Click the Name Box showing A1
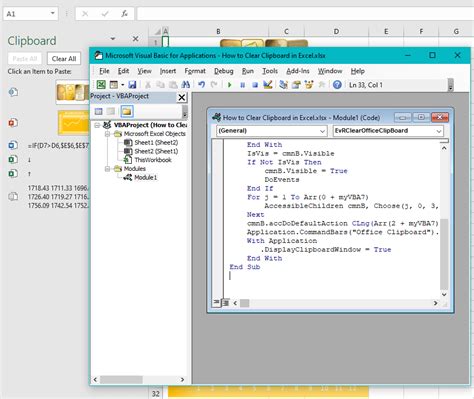This screenshot has width=474, height=399. pyautogui.click(x=27, y=14)
